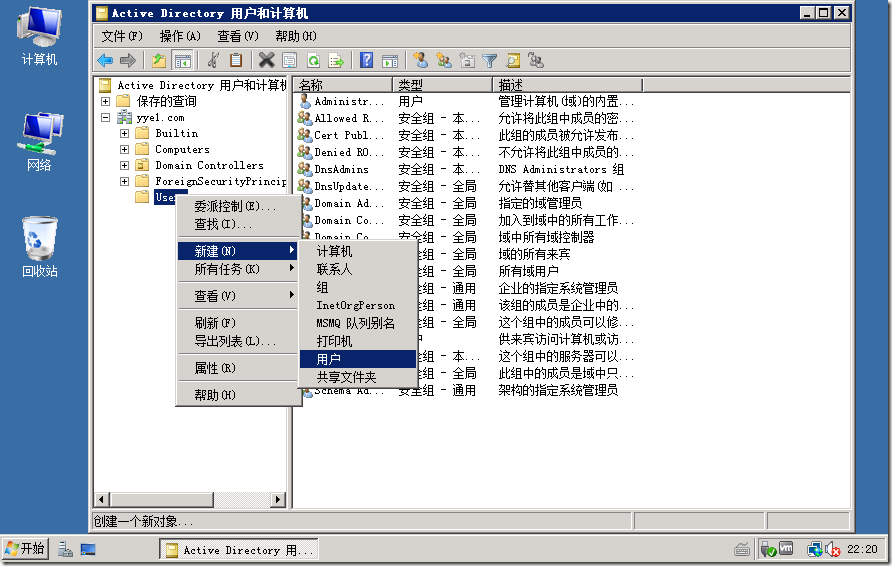
Task: Click the Find objects magnifier icon
Action: point(513,60)
